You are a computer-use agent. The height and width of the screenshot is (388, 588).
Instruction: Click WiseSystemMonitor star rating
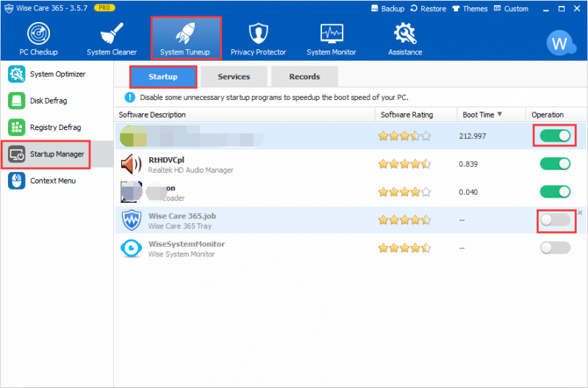(x=405, y=248)
